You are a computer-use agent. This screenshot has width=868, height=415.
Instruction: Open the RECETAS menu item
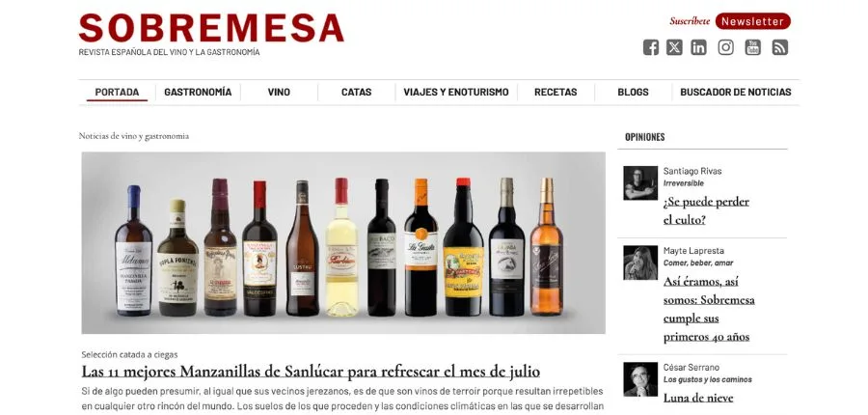[x=556, y=92]
